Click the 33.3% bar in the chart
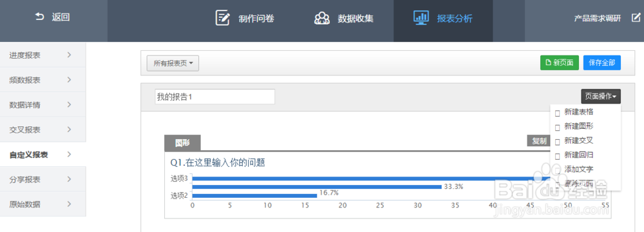Image resolution: width=644 pixels, height=232 pixels. (317, 187)
